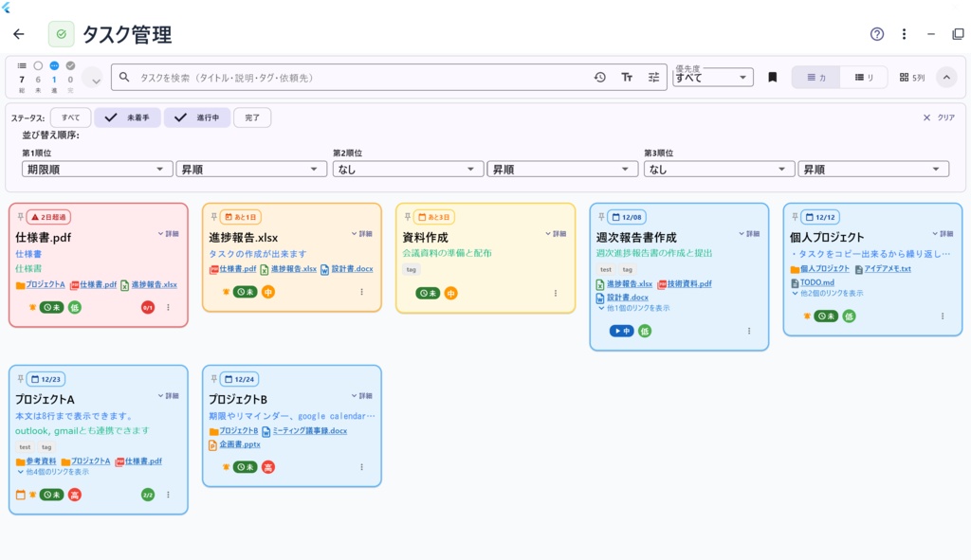Click the reminder bell icon on 進捗報告.xlsx card
The image size is (971, 560).
224,292
